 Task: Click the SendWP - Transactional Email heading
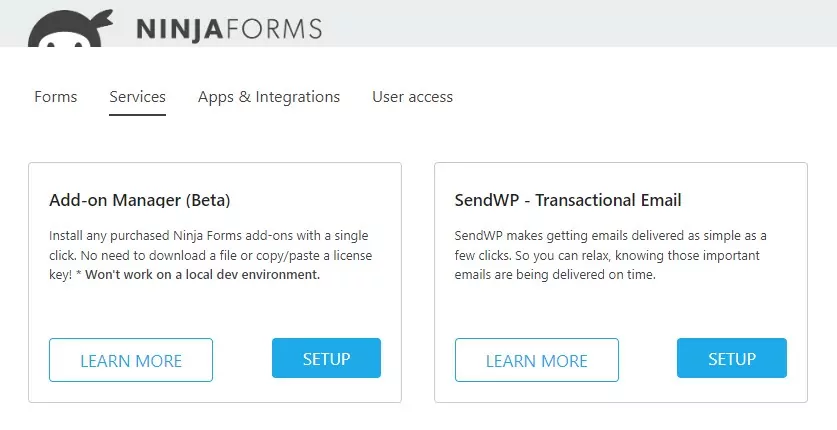tap(567, 200)
